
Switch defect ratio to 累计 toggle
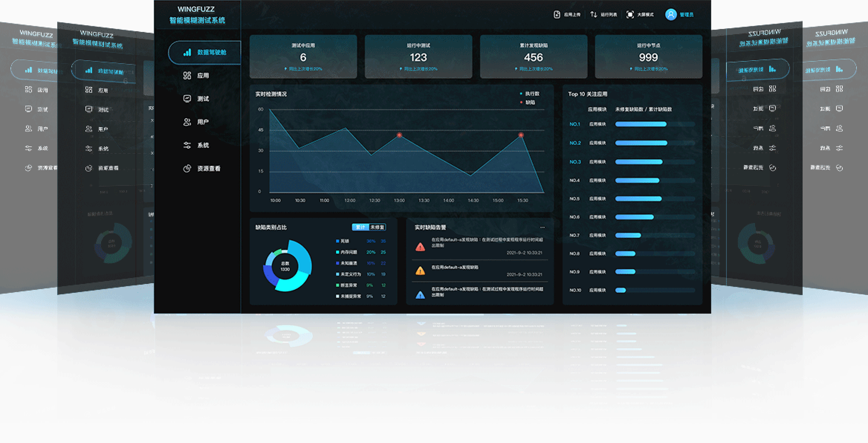coord(360,227)
